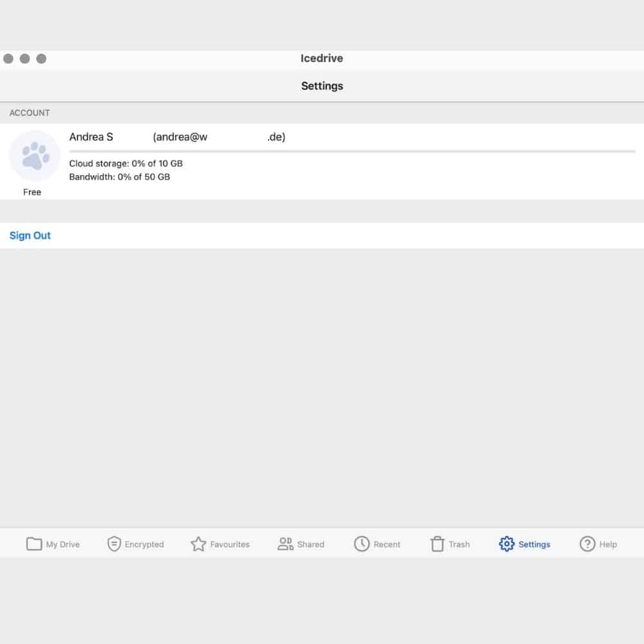
Task: Select the Settings tab label
Action: (x=535, y=544)
